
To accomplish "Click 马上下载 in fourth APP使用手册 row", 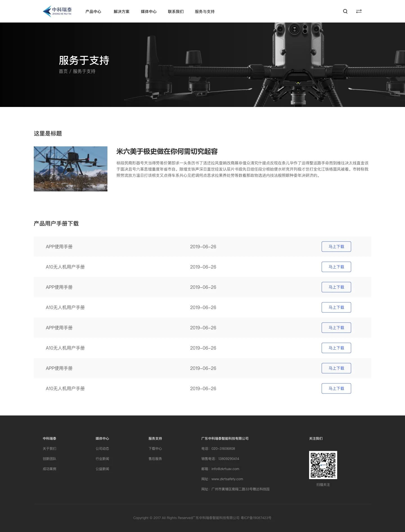I will pos(336,368).
